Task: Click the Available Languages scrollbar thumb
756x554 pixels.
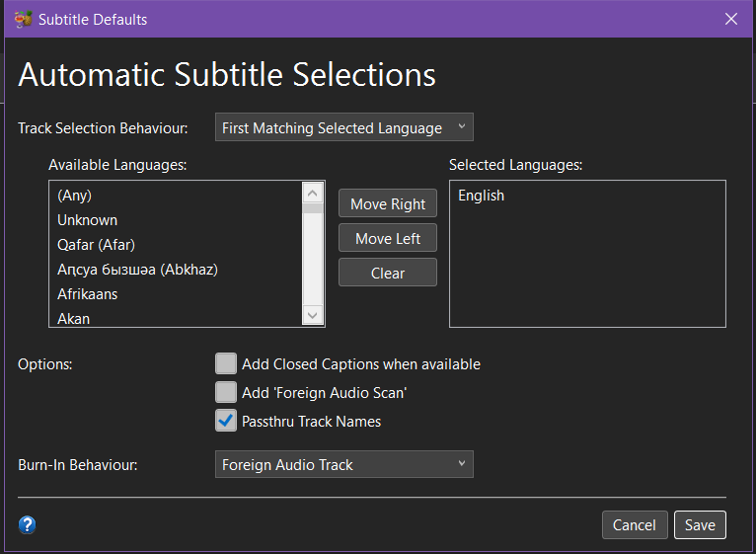Action: [x=313, y=208]
